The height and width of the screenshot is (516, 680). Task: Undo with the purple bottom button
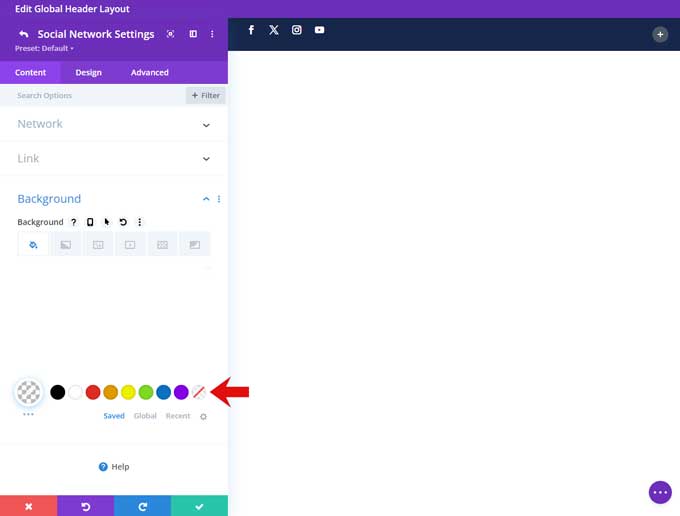[x=85, y=506]
